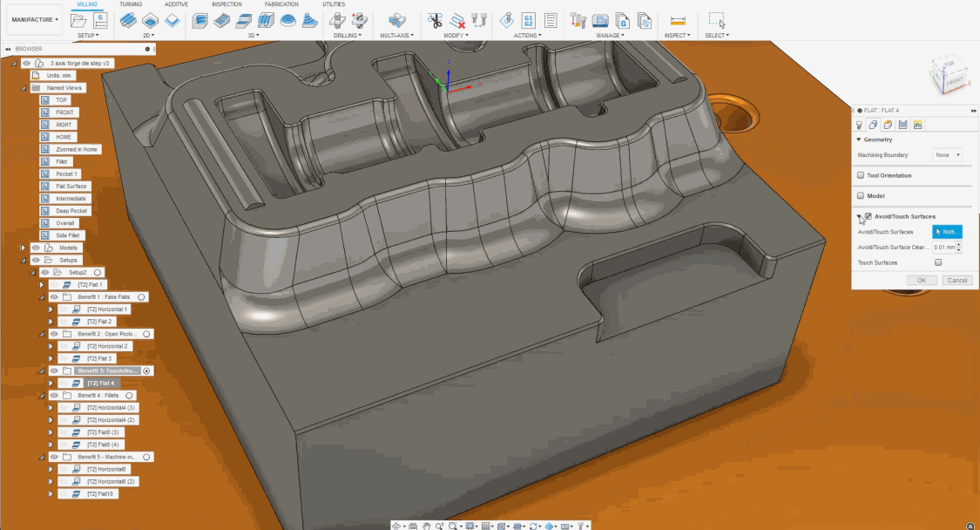Select the Simulate scissors icon under Modify
The height and width of the screenshot is (530, 980).
pyautogui.click(x=435, y=20)
